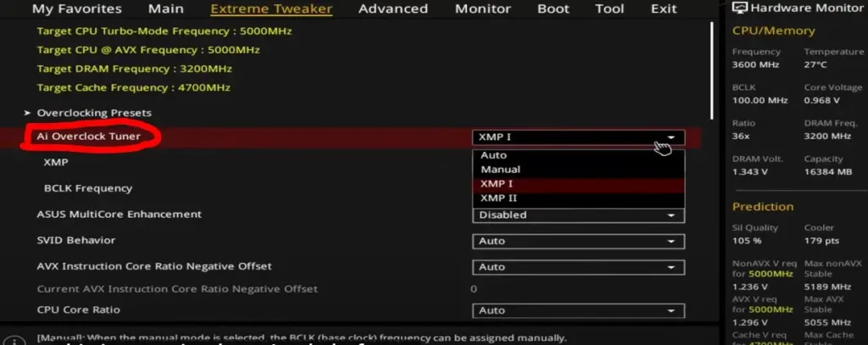Screen dimensions: 868x345
Task: Click the 105 % Sil Quality value
Action: (x=746, y=241)
